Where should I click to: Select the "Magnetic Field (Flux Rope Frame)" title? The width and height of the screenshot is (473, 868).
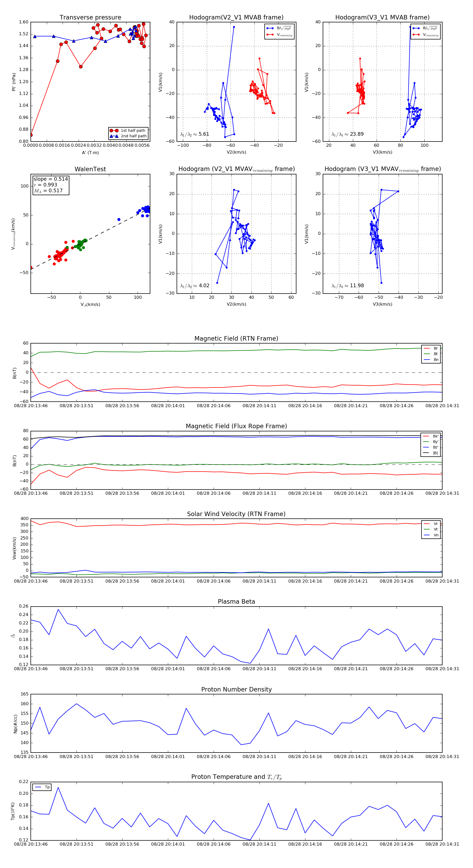pos(236,426)
